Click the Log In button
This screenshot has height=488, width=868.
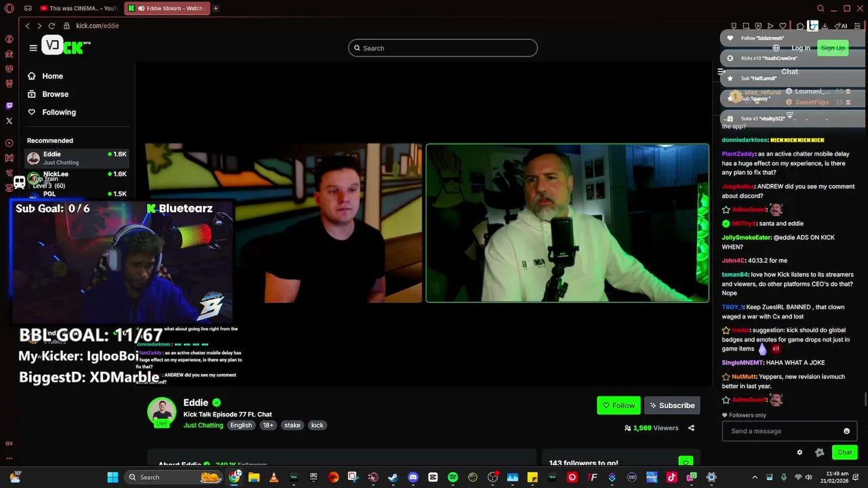(x=801, y=47)
